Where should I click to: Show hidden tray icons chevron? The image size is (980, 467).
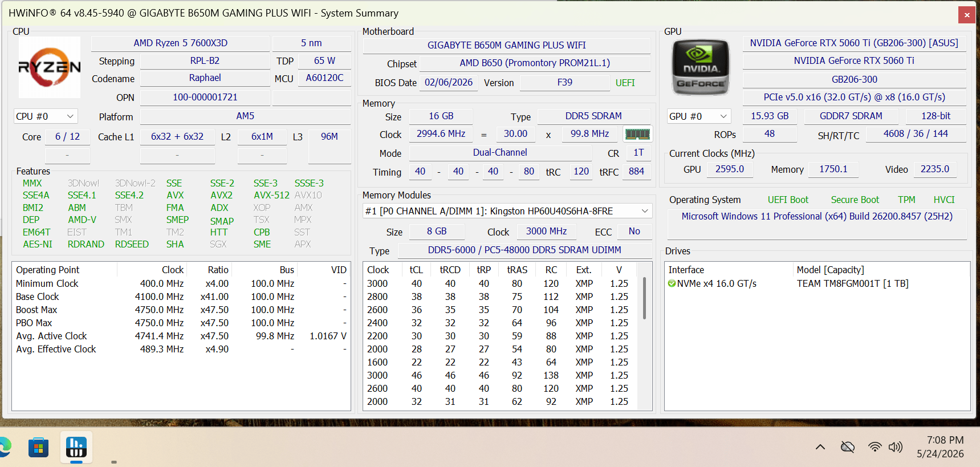(x=820, y=447)
